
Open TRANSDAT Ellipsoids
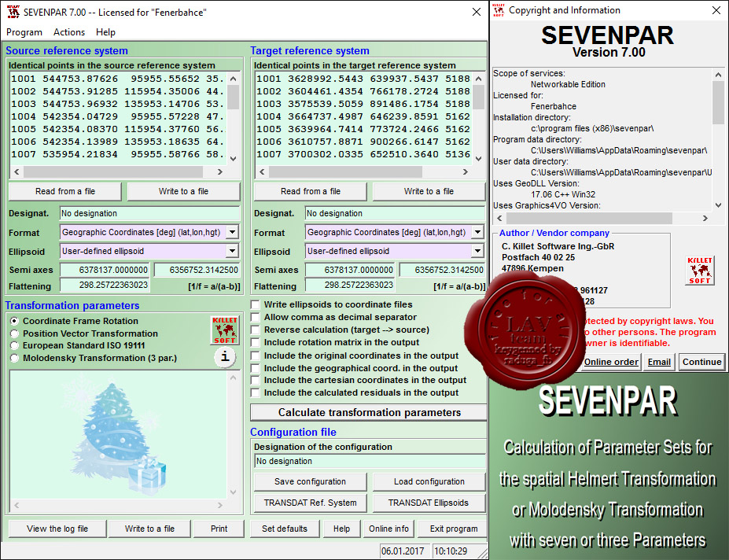point(429,503)
